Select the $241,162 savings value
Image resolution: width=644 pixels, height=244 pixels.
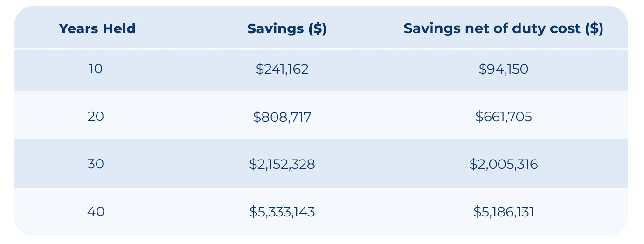(282, 70)
